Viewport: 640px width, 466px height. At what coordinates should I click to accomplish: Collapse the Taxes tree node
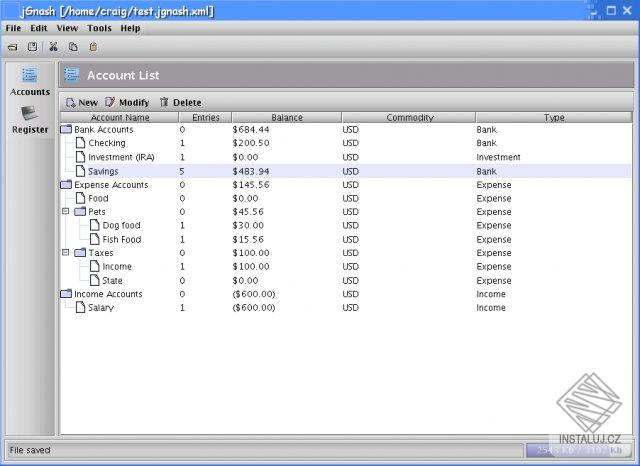[65, 252]
